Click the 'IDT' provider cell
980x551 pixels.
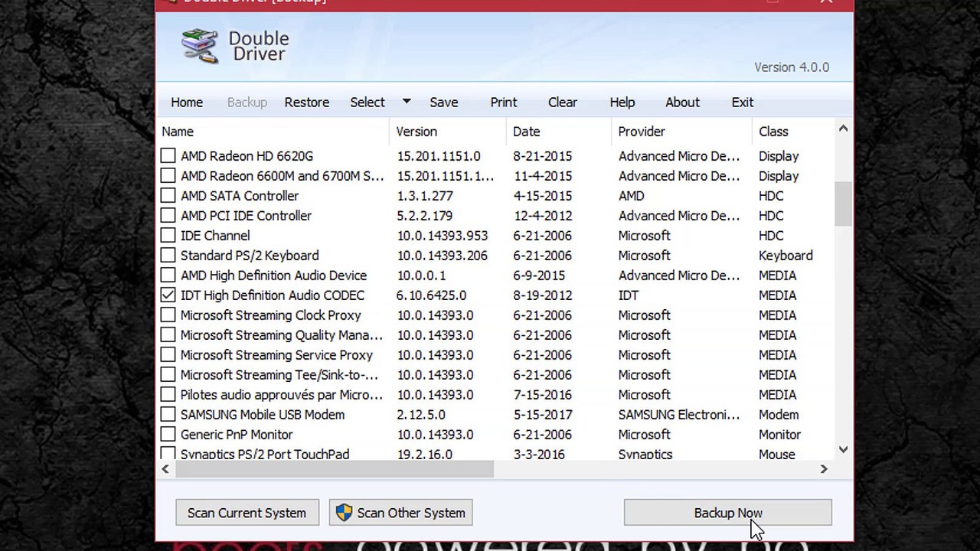pyautogui.click(x=628, y=295)
